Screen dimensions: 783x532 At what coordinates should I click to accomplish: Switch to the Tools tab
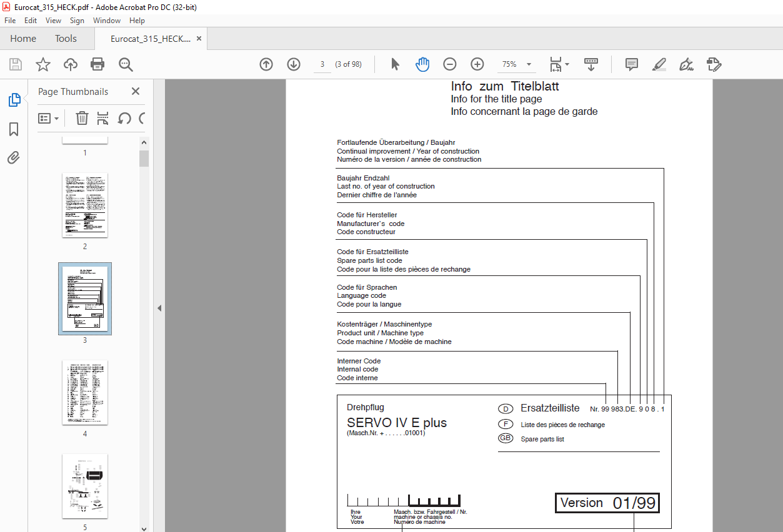(66, 39)
